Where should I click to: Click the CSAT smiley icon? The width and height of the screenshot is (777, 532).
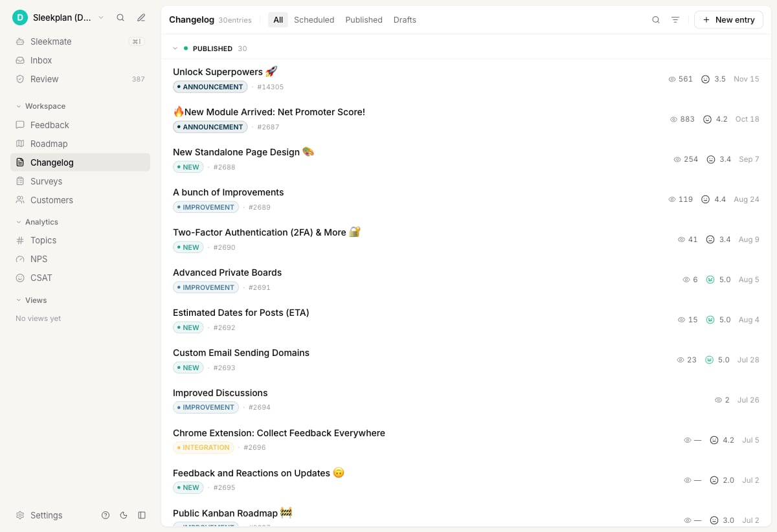point(20,278)
